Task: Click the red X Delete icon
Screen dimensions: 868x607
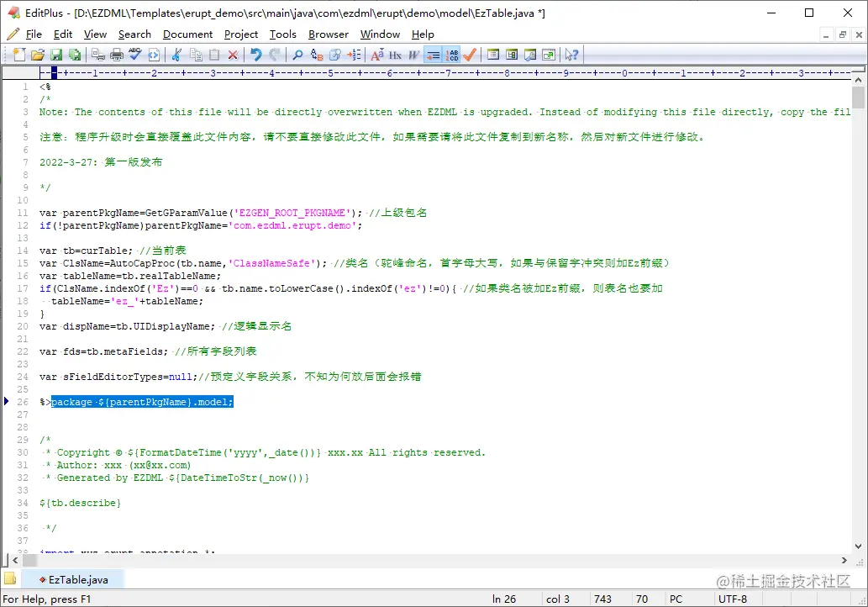Action: tap(233, 55)
